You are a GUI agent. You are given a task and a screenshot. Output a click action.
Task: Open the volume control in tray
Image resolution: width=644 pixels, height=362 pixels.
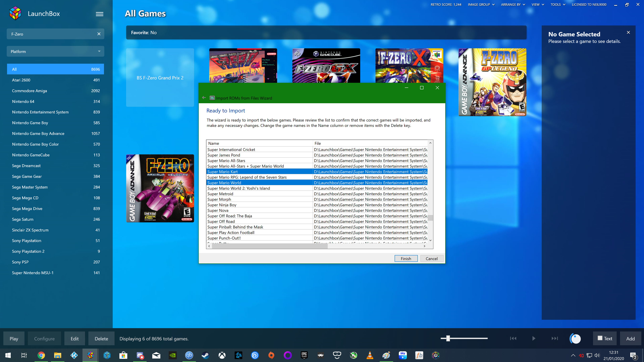(597, 355)
